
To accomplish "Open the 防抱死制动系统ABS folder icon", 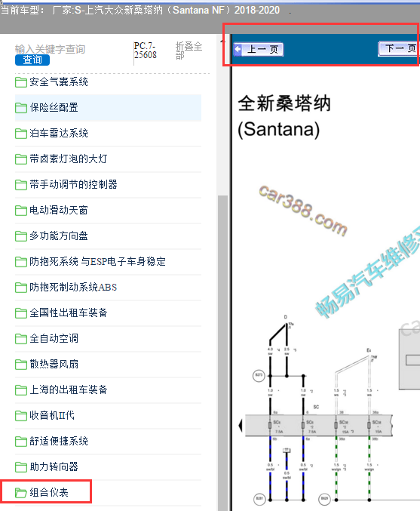I will tap(21, 288).
